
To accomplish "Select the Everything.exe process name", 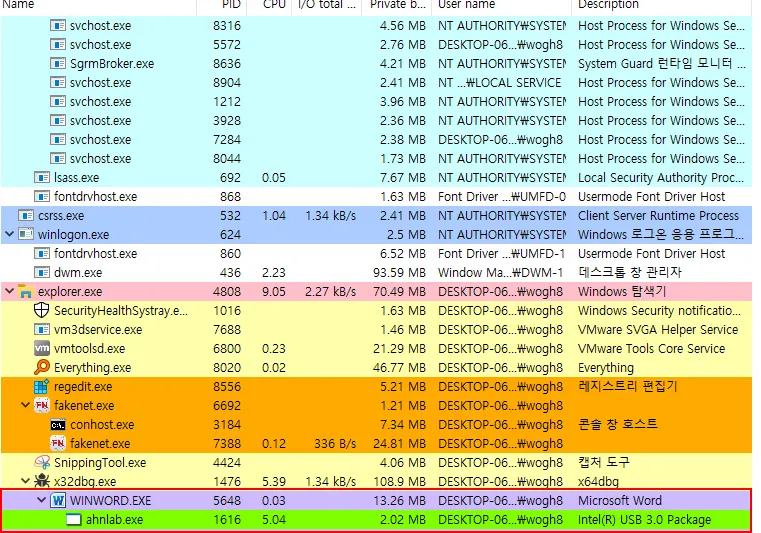I will [x=93, y=368].
